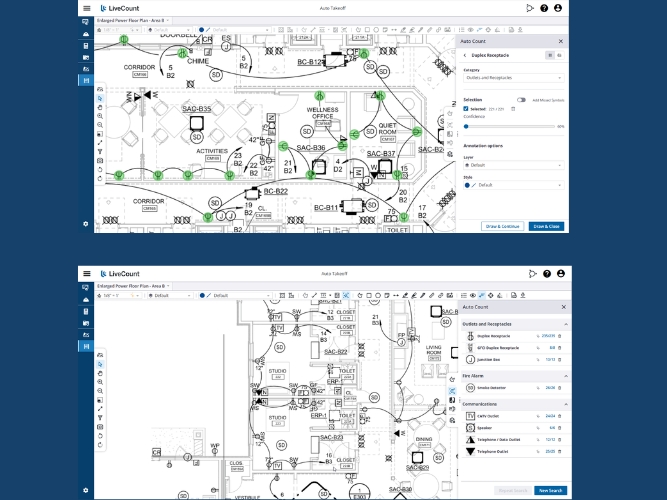Click Repeat Search button
Screen dimensions: 667x500
click(513, 491)
